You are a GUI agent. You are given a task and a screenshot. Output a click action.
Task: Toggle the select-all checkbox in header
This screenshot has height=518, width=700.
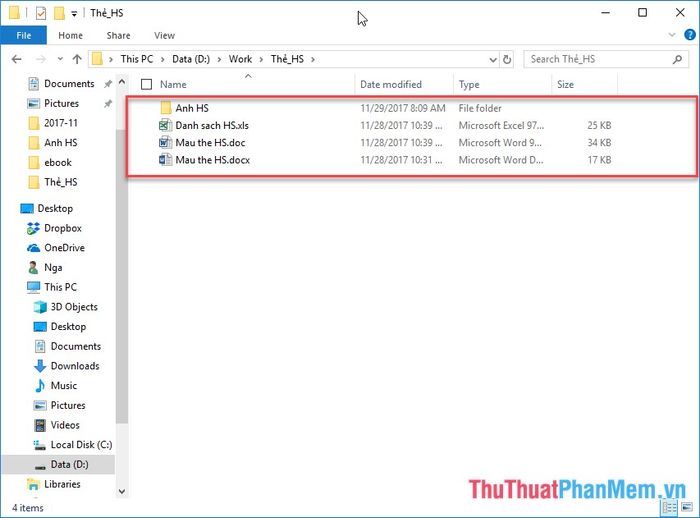click(x=147, y=85)
